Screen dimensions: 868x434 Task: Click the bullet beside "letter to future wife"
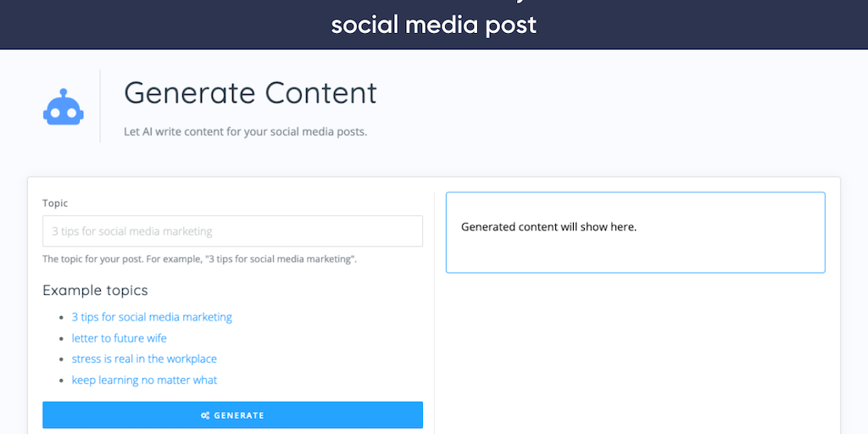pos(62,339)
